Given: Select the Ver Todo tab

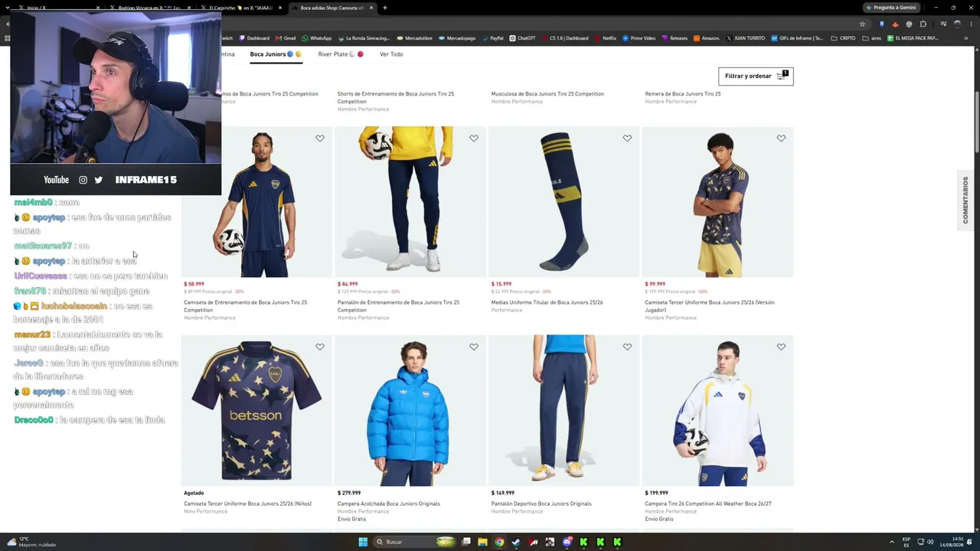Looking at the screenshot, I should coord(391,54).
